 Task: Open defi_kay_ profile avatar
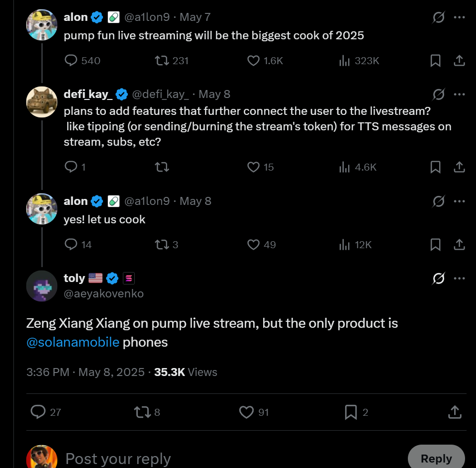click(x=42, y=102)
